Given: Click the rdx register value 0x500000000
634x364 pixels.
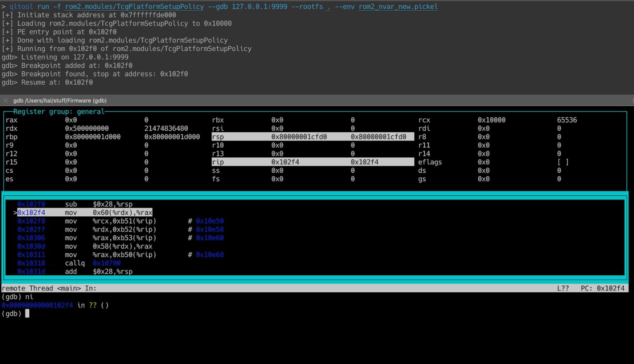Looking at the screenshot, I should [87, 129].
